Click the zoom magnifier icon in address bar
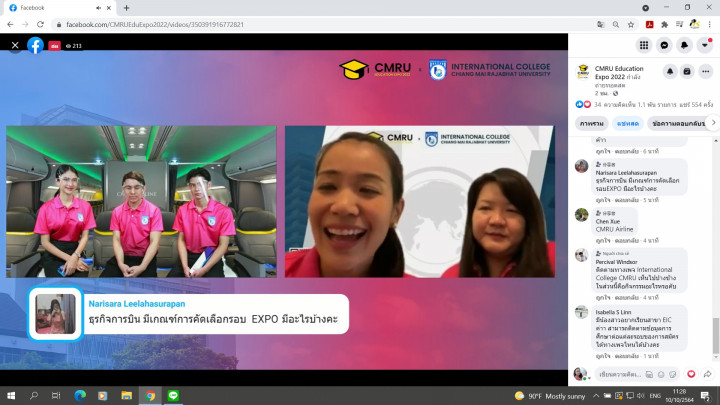 [x=615, y=24]
